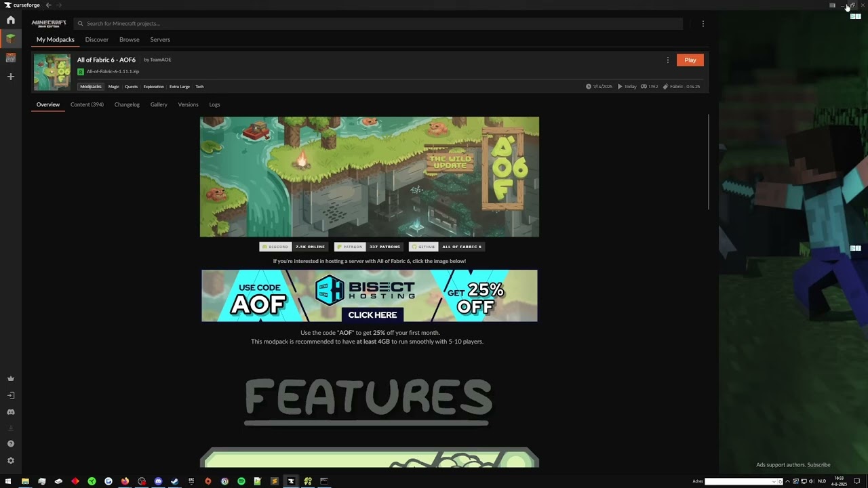Image resolution: width=868 pixels, height=488 pixels.
Task: Open the help question mark icon
Action: pos(10,444)
